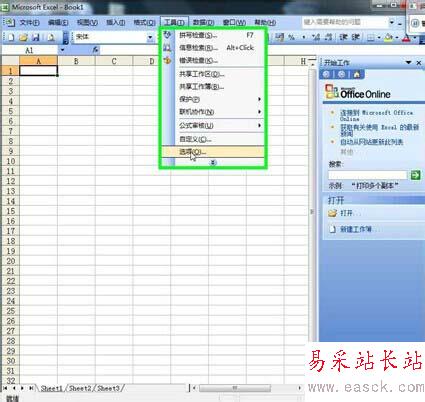Click Connect to Microsoft Office Online link
Viewport: 425px width, 402px height.
pos(376,115)
